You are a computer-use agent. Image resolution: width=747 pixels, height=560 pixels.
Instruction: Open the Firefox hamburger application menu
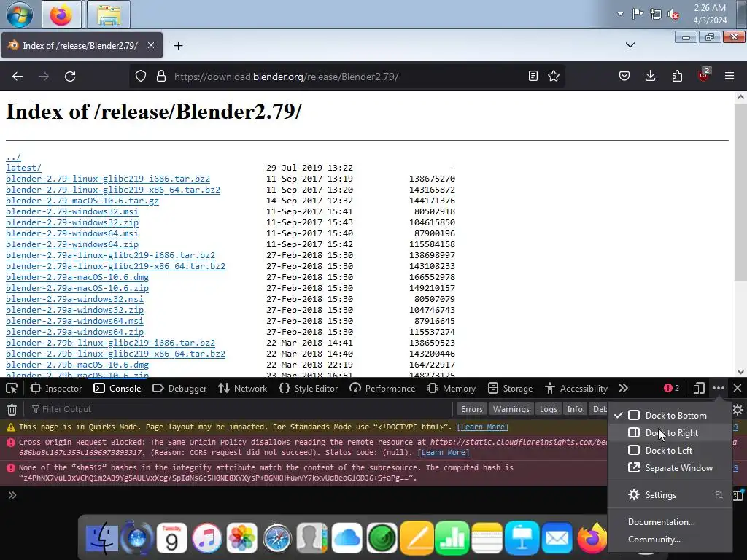point(729,76)
